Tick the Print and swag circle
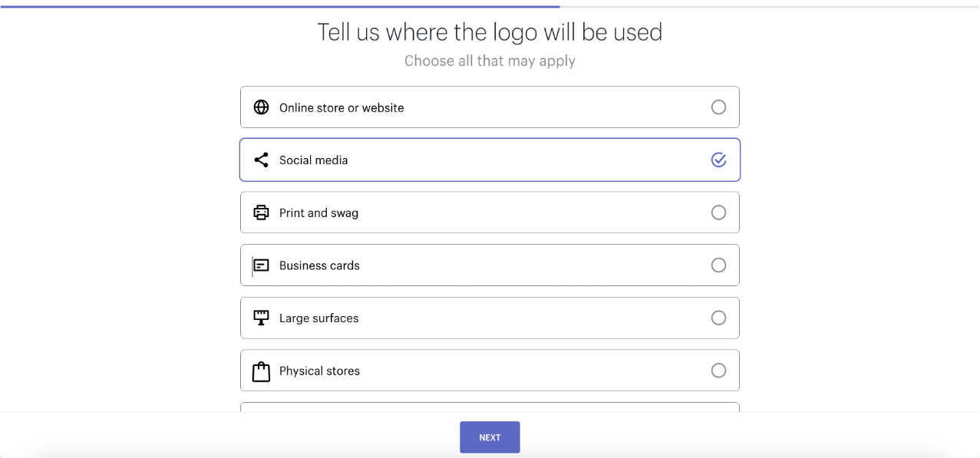 point(718,213)
